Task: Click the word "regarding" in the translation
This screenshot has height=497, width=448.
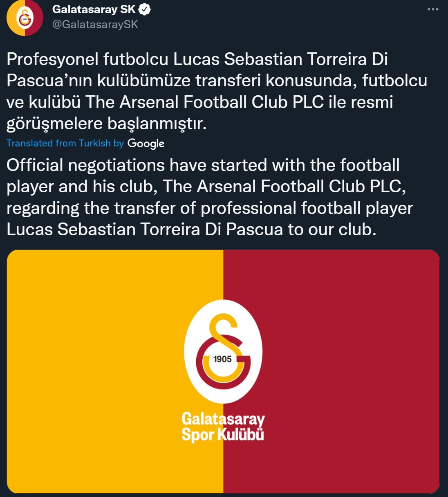Action: click(x=43, y=208)
